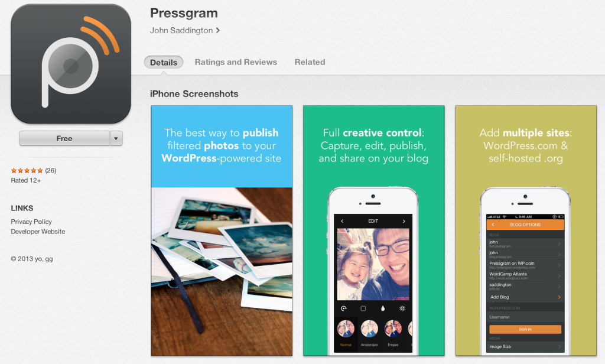Click the forward arrow in EDIT header

(404, 221)
